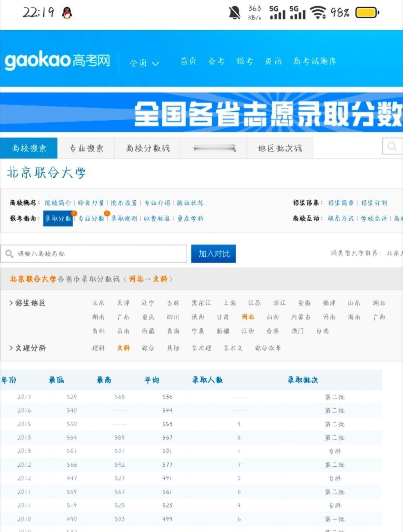This screenshot has width=403, height=532.
Task: Open 招生简章 link
Action: pos(341,203)
